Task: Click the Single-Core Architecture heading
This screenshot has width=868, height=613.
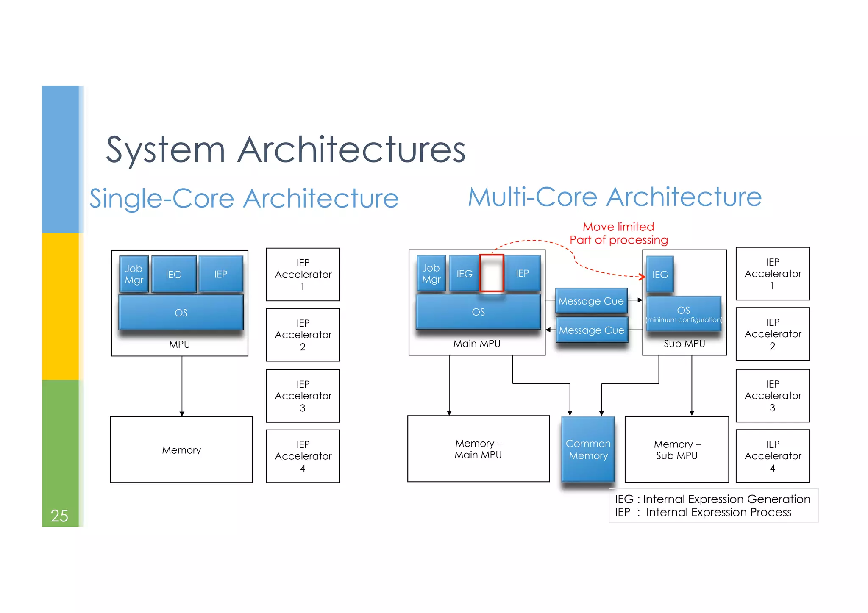Action: [x=244, y=198]
